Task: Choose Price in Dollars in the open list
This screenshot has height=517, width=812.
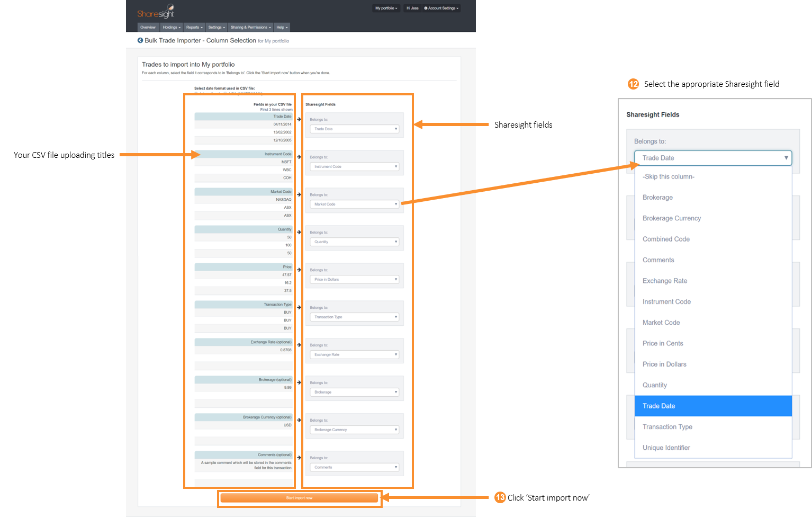Action: click(x=713, y=364)
